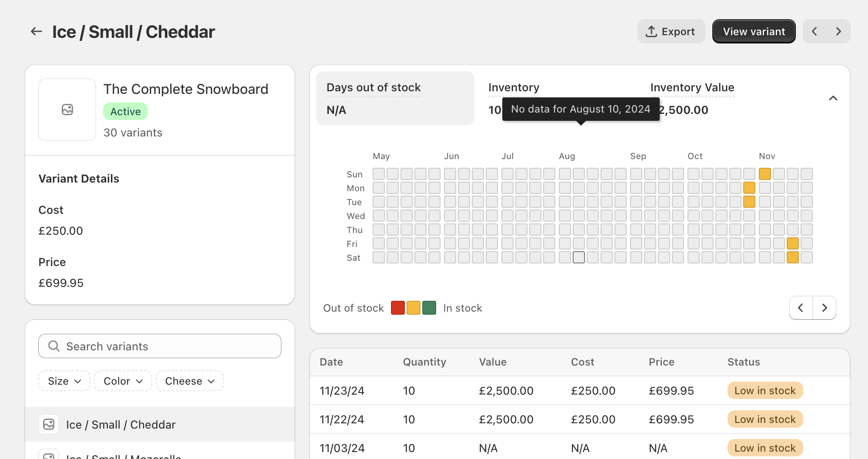
Task: Select the highlighted Saturday cell in August
Action: point(579,257)
